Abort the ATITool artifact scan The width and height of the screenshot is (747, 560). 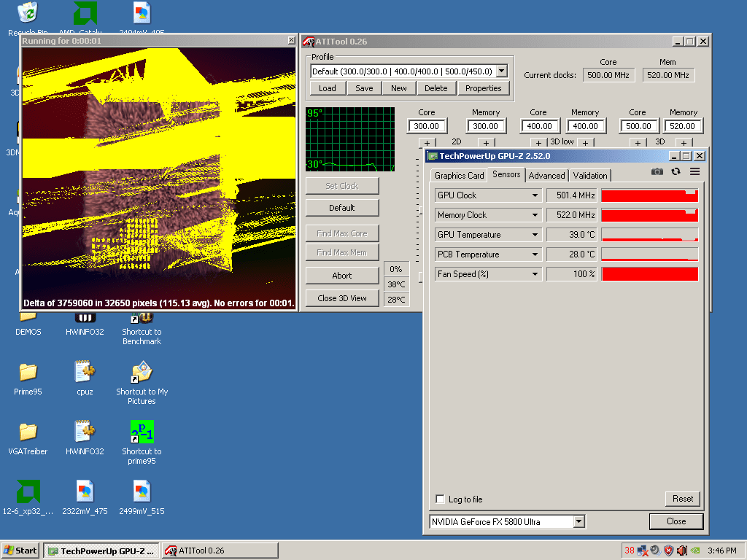click(342, 275)
